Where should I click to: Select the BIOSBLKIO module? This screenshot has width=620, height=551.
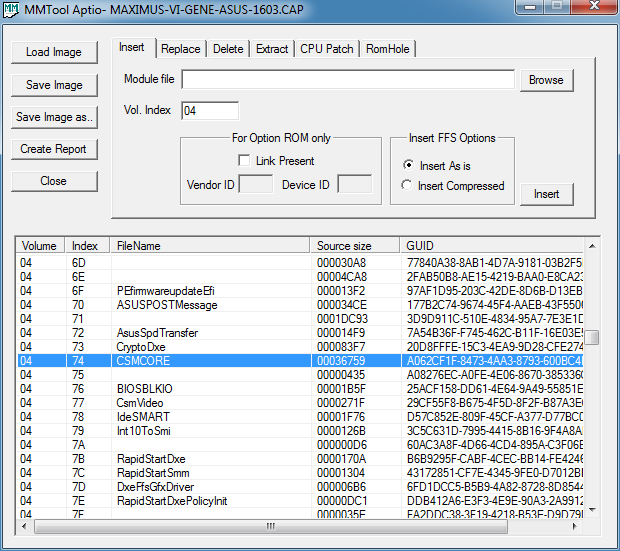coord(301,389)
